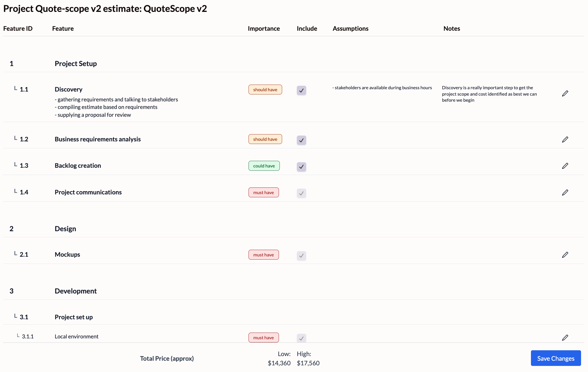Viewport: 588px width, 372px height.
Task: Edit the Discovery feature with pencil icon
Action: coord(566,93)
